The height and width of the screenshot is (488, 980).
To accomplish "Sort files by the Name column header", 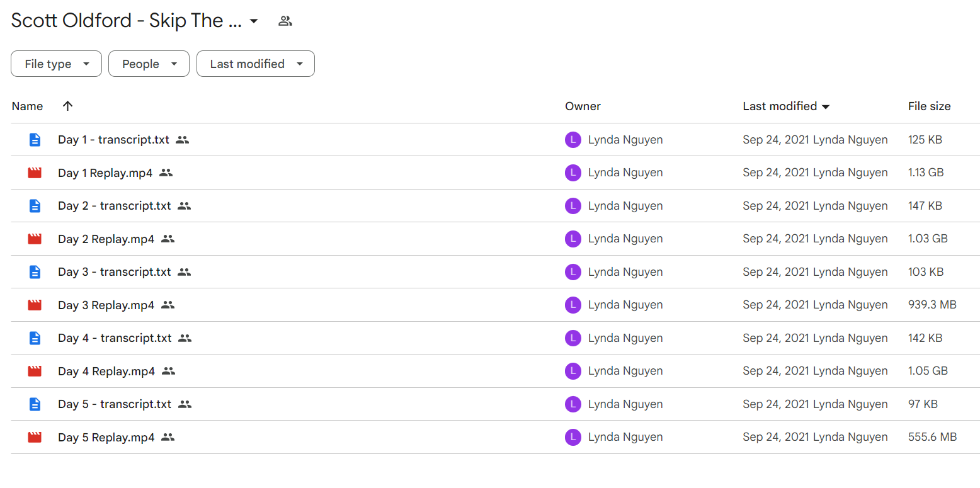I will pyautogui.click(x=27, y=106).
